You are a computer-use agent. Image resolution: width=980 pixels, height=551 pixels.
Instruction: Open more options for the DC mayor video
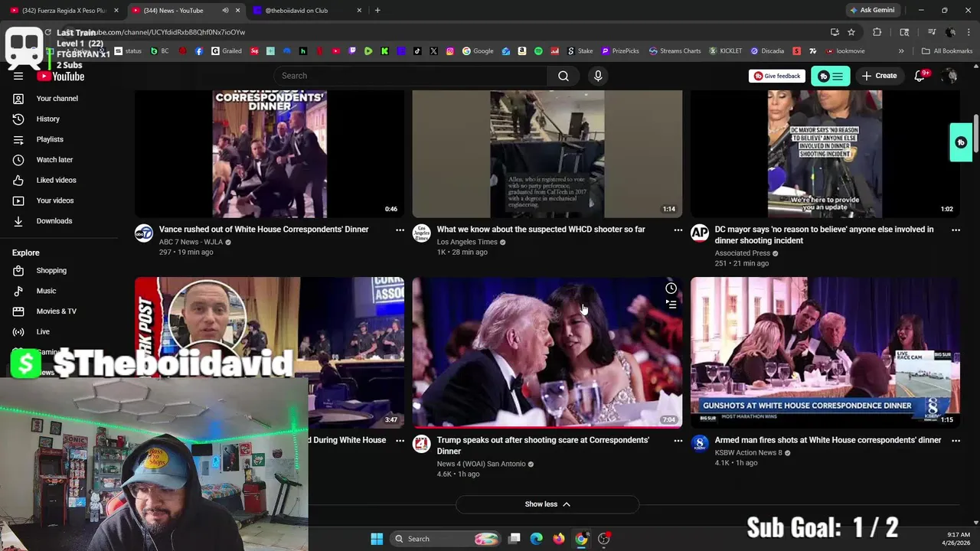coord(955,230)
